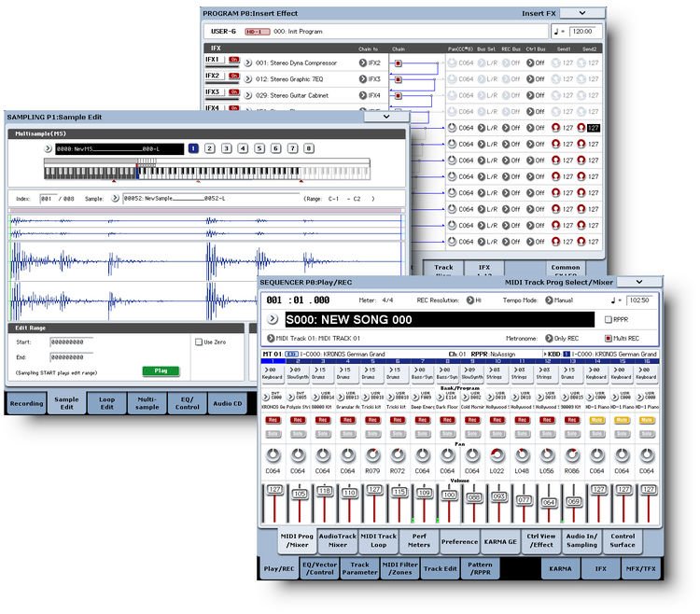Open the Track Edit tab

click(440, 567)
